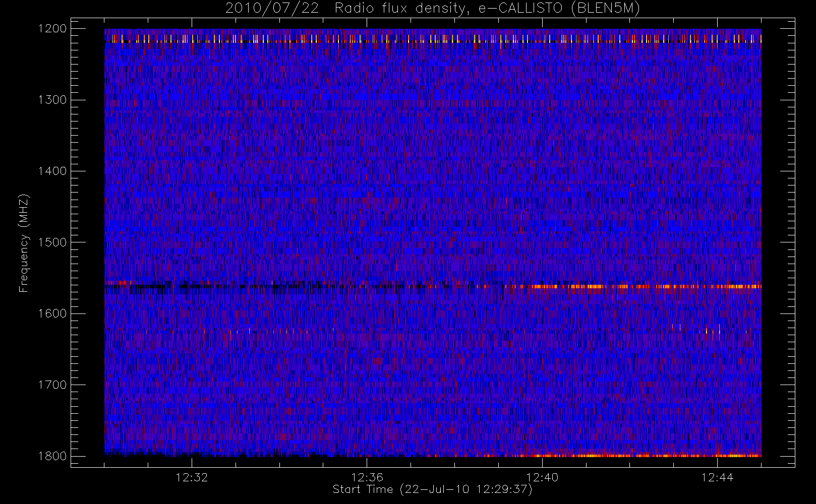Click the "Start Time (22-Jul-10 12:29:37)" axis label
Viewport: 816px width, 504px height.
point(433,489)
